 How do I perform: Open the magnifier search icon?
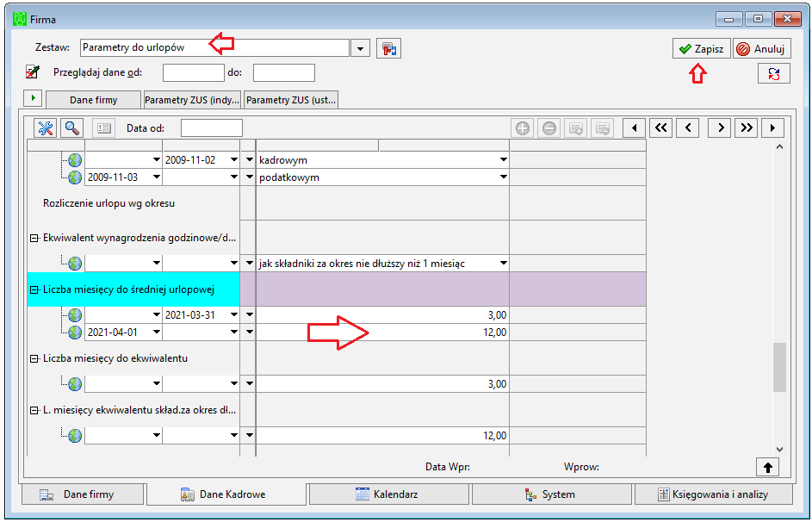click(72, 127)
